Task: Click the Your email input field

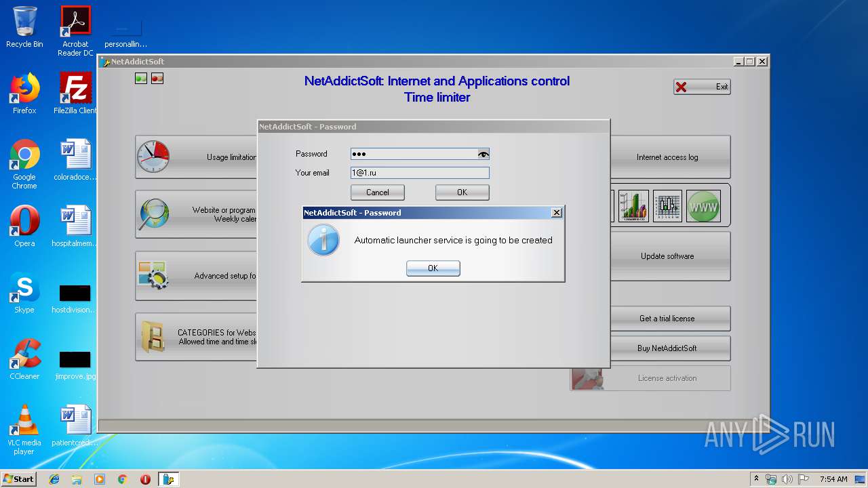Action: 420,173
